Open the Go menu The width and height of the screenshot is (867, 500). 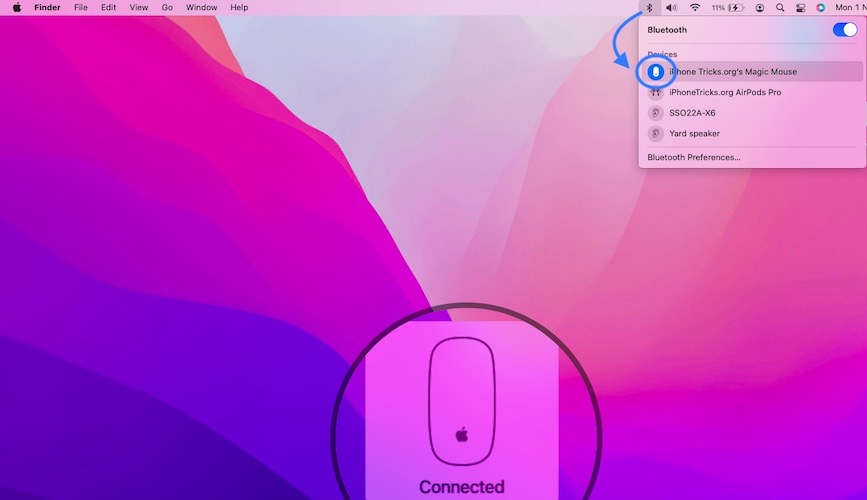coord(167,8)
